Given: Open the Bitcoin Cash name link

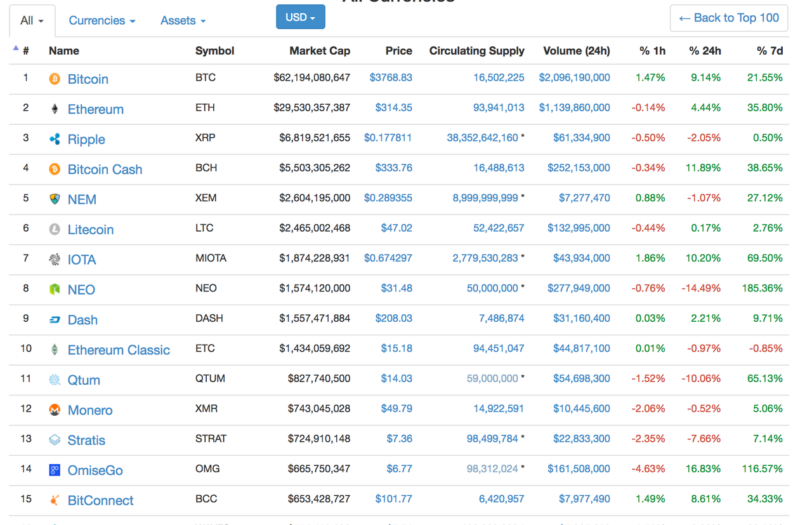Looking at the screenshot, I should click(x=105, y=169).
